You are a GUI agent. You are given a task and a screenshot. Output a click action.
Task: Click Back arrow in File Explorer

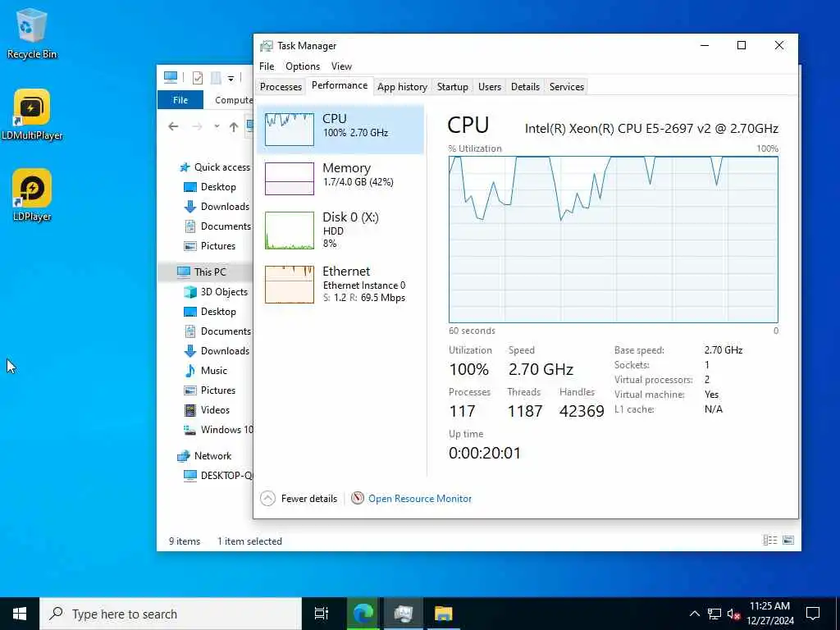(x=173, y=126)
